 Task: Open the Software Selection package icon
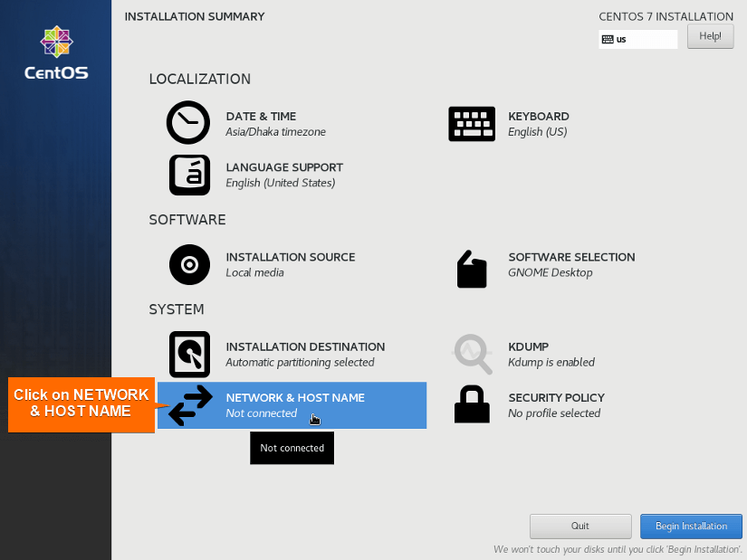[x=472, y=269]
